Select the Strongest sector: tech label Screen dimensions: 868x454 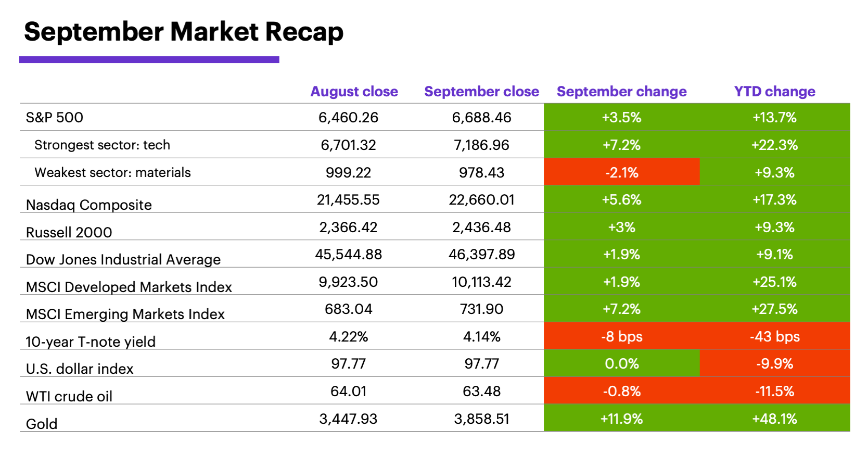coord(102,145)
